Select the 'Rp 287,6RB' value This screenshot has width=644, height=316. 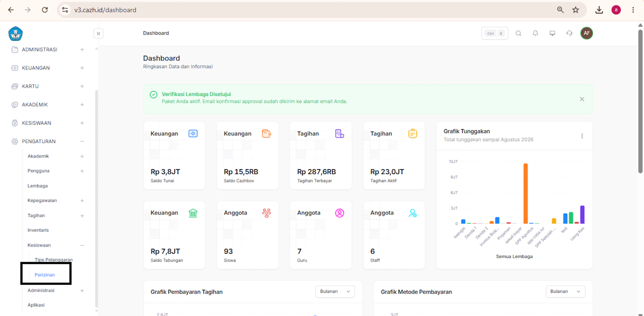(x=316, y=172)
